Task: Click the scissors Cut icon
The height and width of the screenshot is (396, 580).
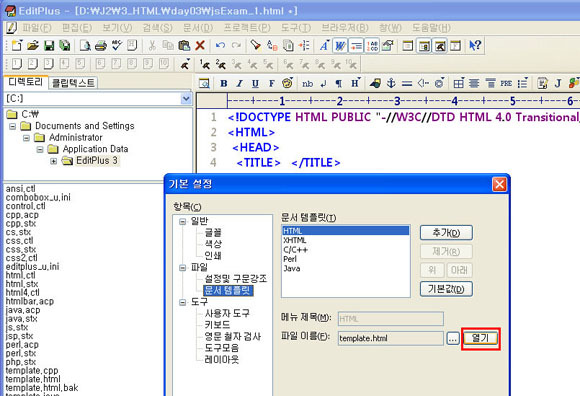Action: tap(152, 45)
